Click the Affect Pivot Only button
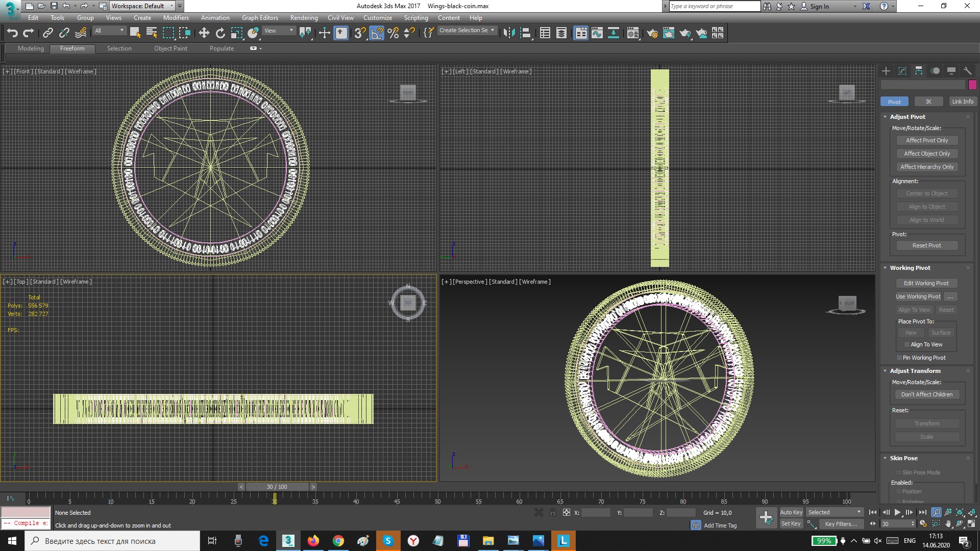The height and width of the screenshot is (551, 980). [x=927, y=140]
